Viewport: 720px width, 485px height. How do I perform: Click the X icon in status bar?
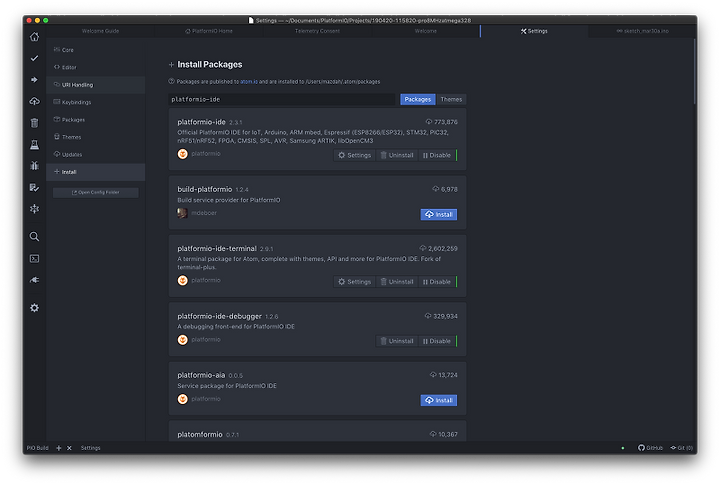click(69, 448)
